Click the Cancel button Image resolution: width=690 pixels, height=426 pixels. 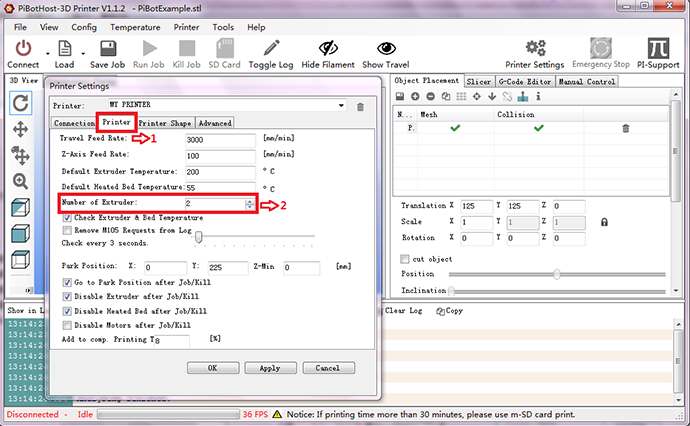pyautogui.click(x=328, y=368)
